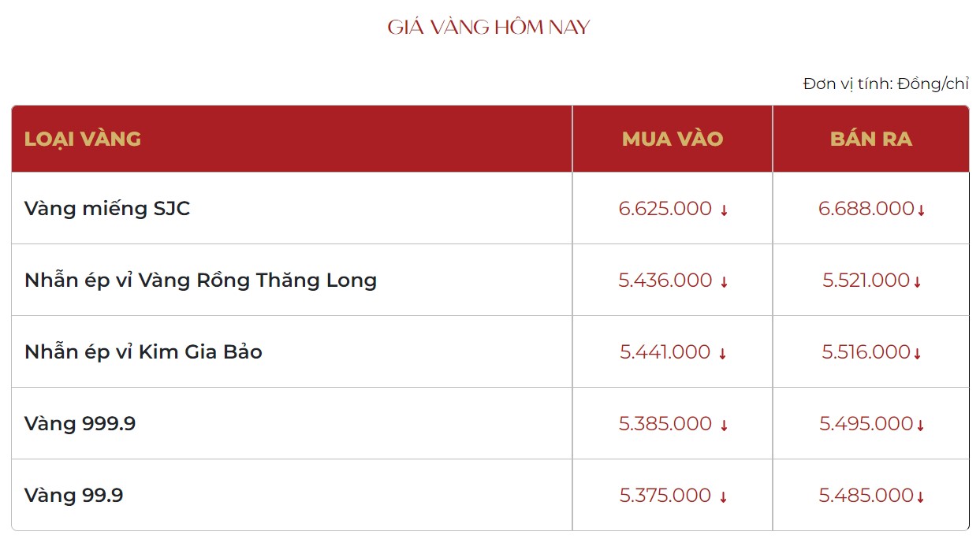This screenshot has height=539, width=980.
Task: Select the Vàng miếng SJC row label
Action: pyautogui.click(x=107, y=209)
